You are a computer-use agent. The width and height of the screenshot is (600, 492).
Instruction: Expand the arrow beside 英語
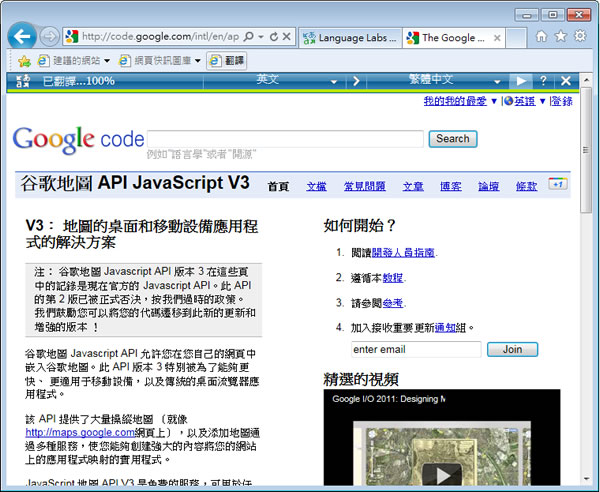[542, 102]
